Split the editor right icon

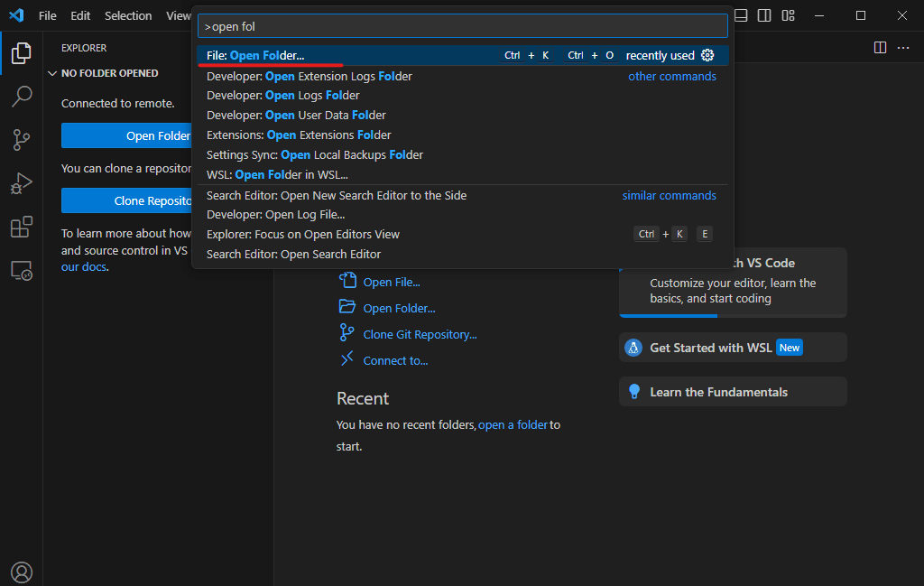click(880, 48)
